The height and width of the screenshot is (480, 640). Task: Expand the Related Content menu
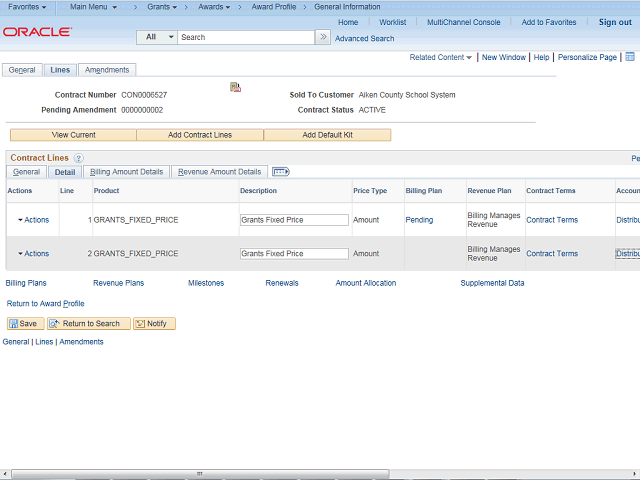(441, 57)
